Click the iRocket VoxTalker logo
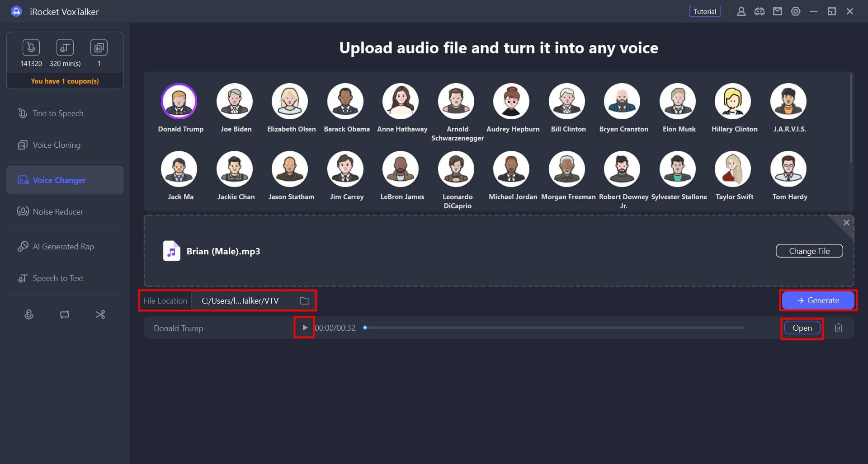This screenshot has width=868, height=464. tap(16, 12)
